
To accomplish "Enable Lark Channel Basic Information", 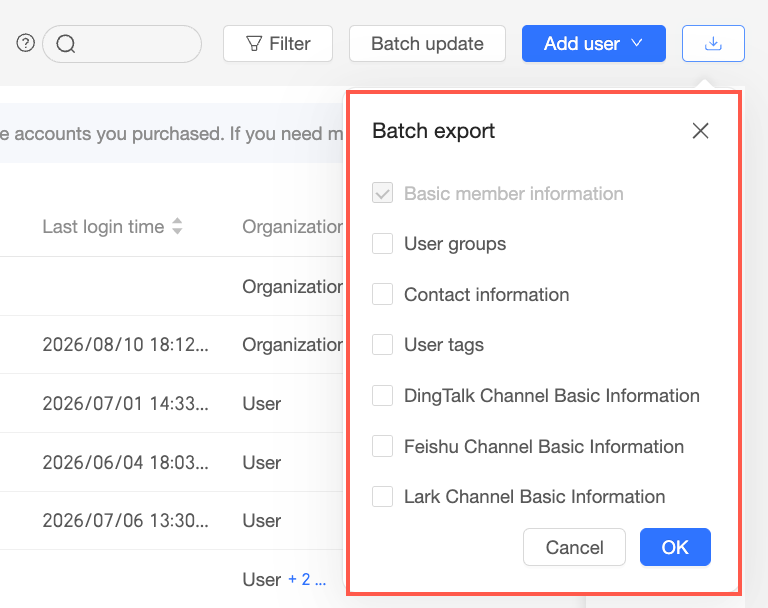I will pyautogui.click(x=382, y=496).
